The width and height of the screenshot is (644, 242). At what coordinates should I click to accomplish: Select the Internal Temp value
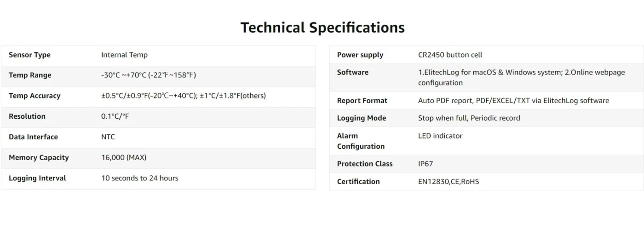tap(124, 55)
